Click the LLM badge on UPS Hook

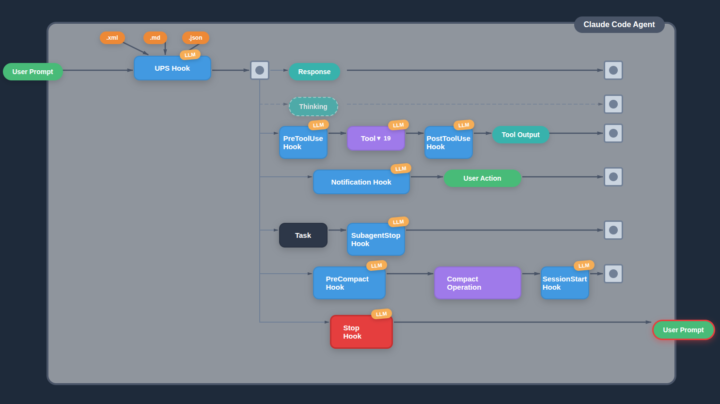190,55
